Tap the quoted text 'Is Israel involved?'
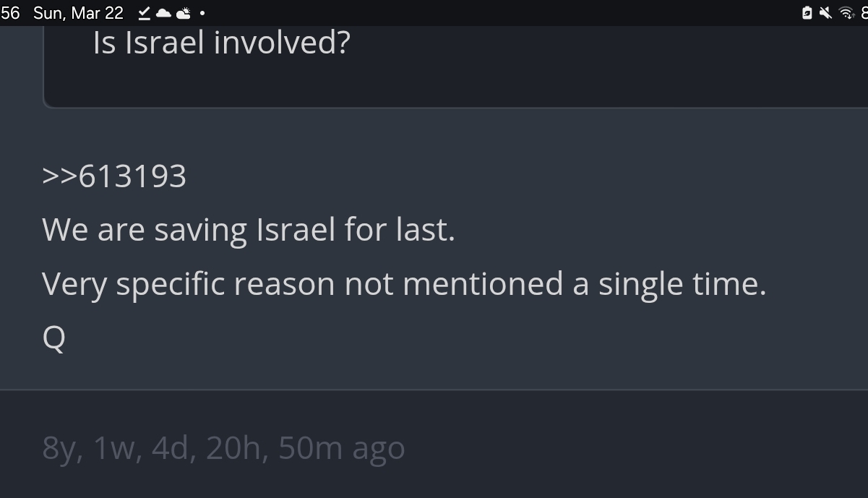 (x=221, y=43)
